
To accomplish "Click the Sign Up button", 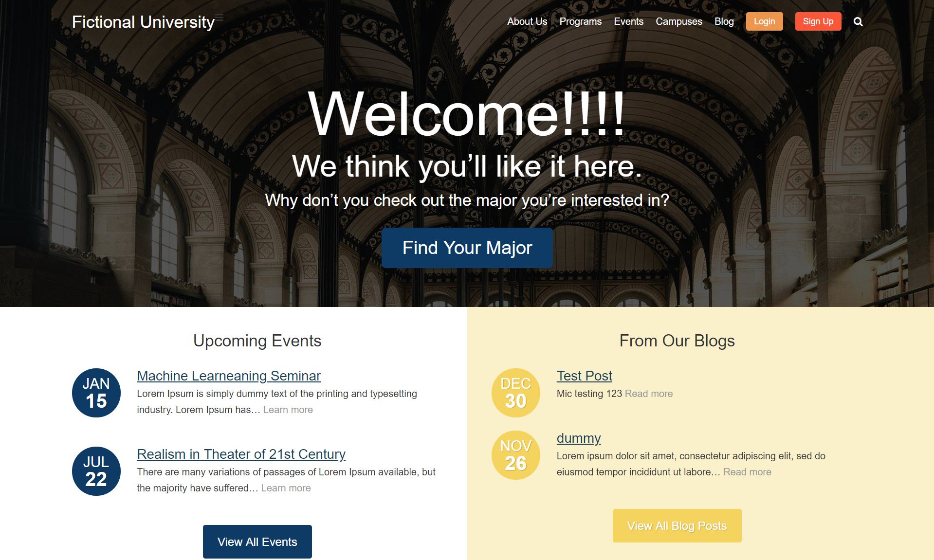I will [818, 21].
